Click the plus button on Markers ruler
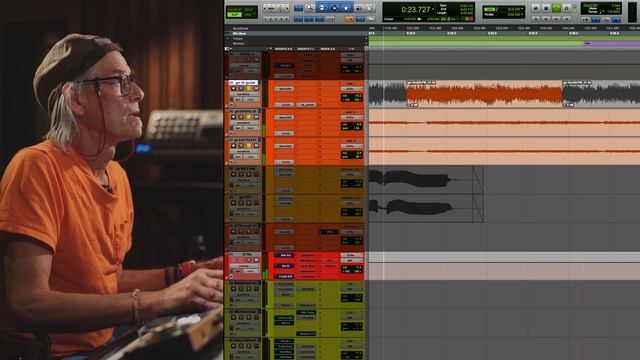The width and height of the screenshot is (640, 360). 366,44
